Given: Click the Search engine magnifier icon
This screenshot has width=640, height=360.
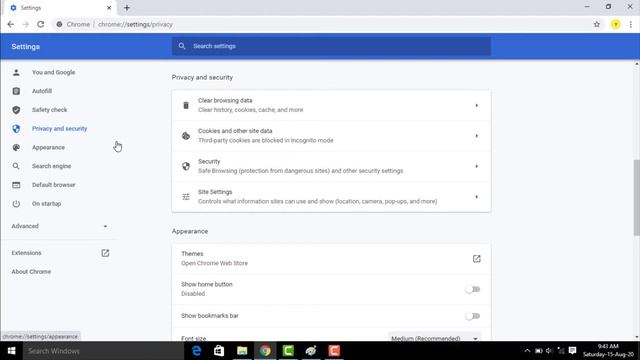Looking at the screenshot, I should [x=16, y=166].
